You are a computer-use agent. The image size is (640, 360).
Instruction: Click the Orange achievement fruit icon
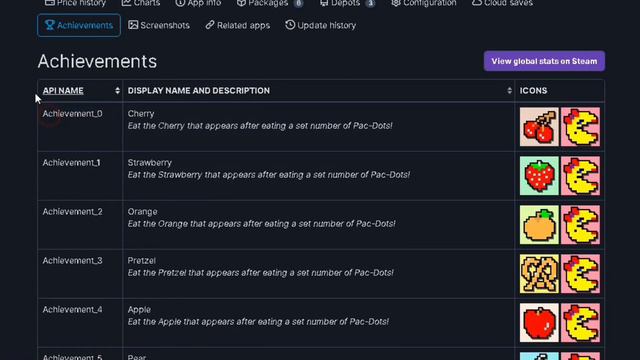coord(539,225)
